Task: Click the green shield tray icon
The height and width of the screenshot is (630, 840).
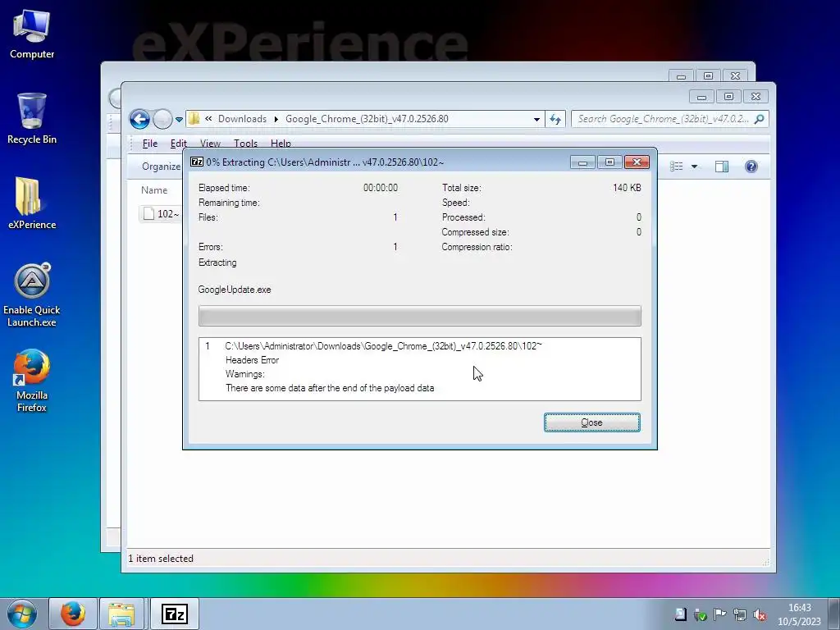Action: point(700,614)
